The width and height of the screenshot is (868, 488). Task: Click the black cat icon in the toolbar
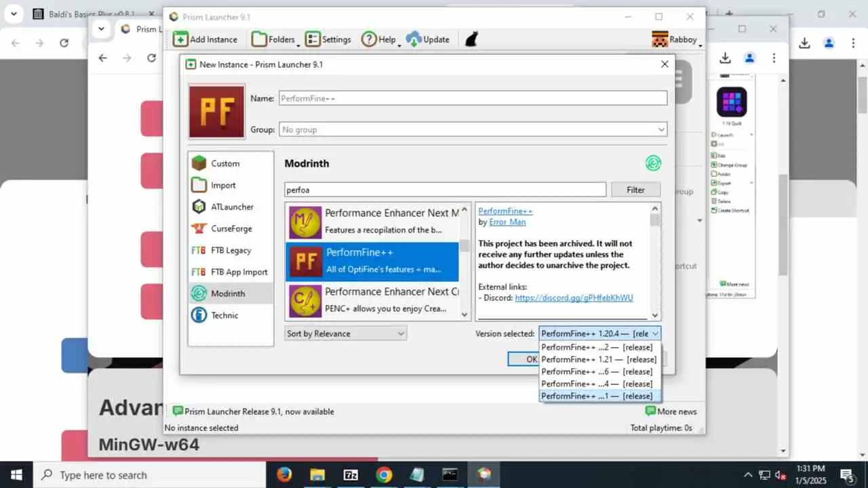[471, 39]
